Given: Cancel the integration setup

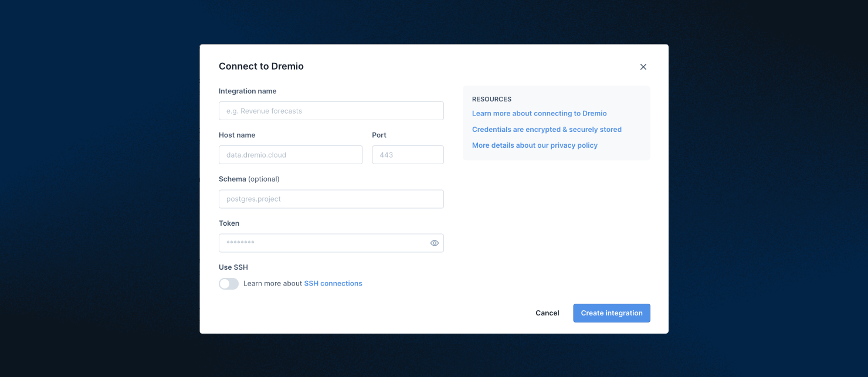Looking at the screenshot, I should pyautogui.click(x=547, y=313).
